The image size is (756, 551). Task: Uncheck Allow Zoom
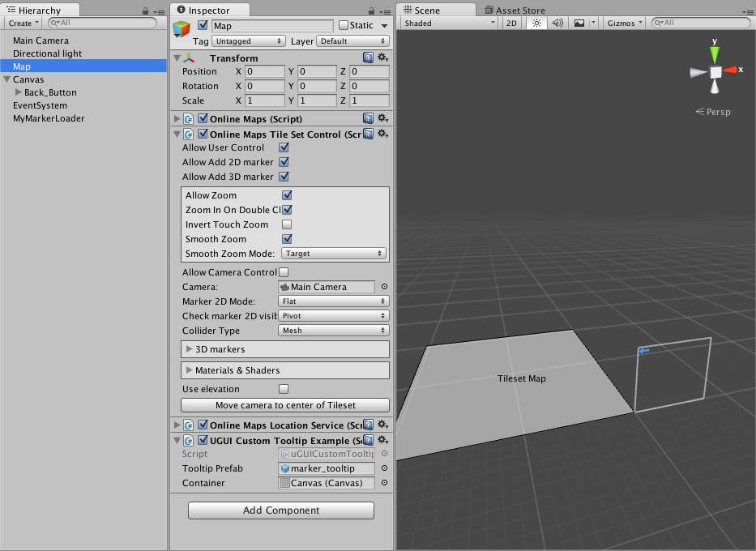click(287, 194)
